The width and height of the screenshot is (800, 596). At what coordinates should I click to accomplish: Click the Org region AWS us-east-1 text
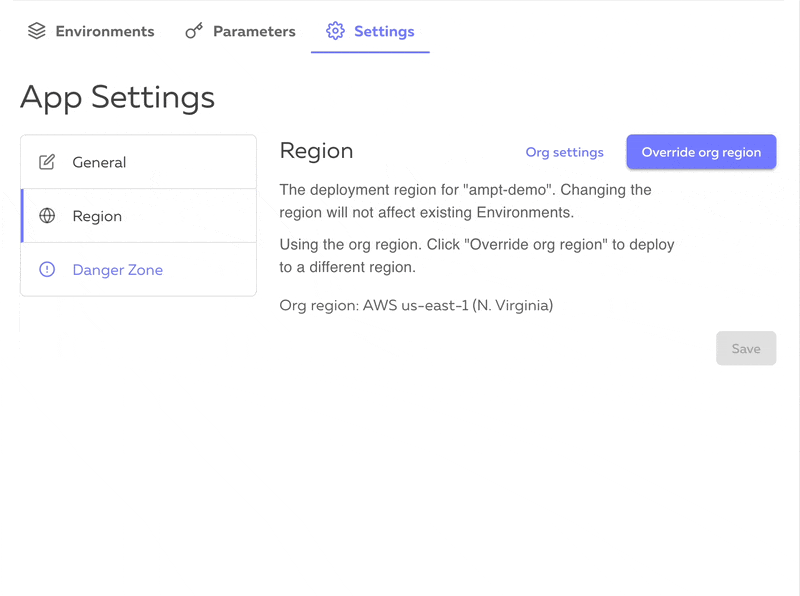(x=416, y=305)
